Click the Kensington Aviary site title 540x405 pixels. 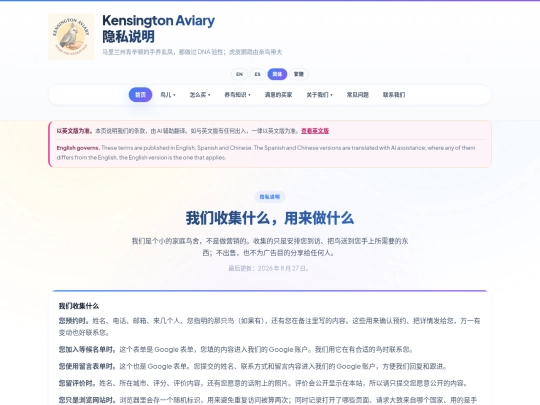(x=158, y=21)
